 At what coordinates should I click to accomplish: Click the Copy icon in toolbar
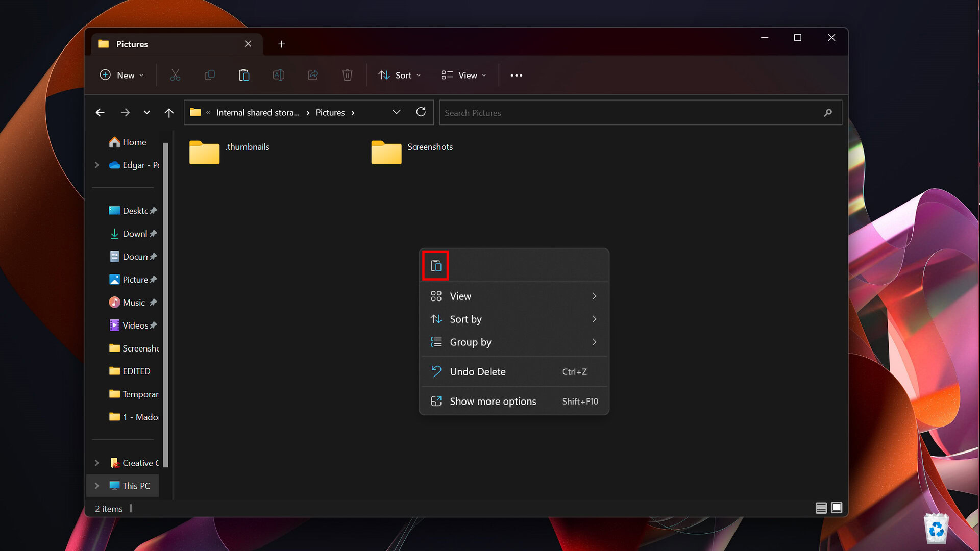tap(209, 75)
